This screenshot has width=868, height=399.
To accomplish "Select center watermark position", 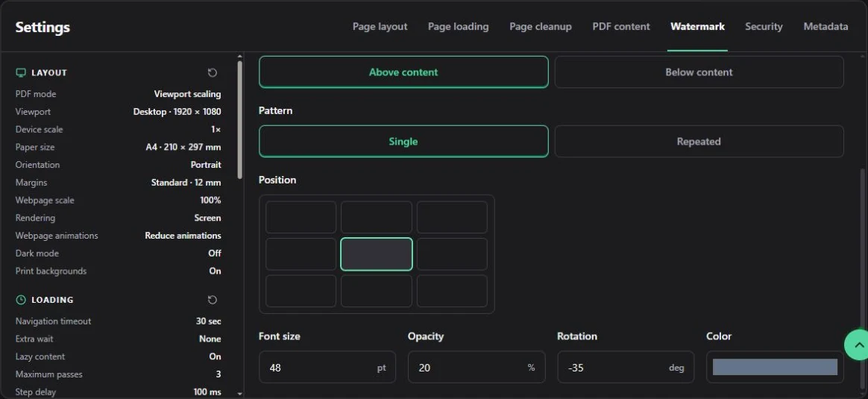I will tap(377, 254).
